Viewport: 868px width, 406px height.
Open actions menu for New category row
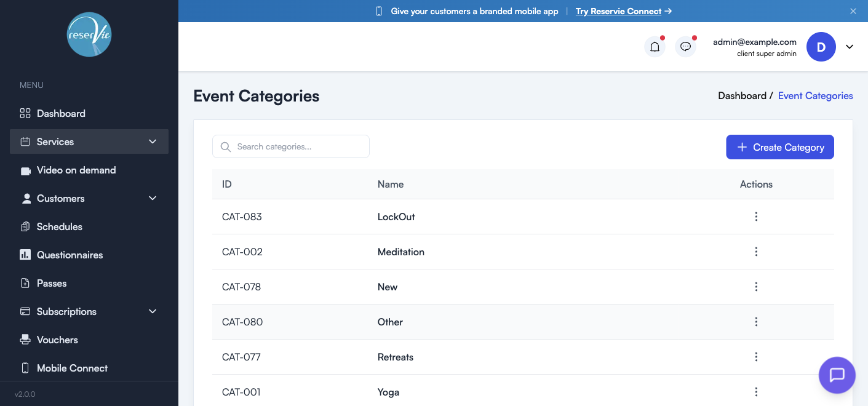click(756, 287)
